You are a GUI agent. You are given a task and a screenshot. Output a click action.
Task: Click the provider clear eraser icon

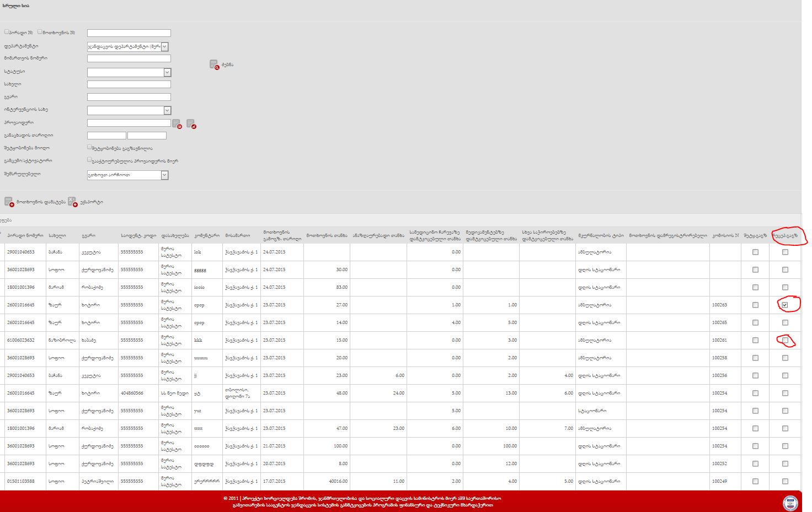point(191,123)
